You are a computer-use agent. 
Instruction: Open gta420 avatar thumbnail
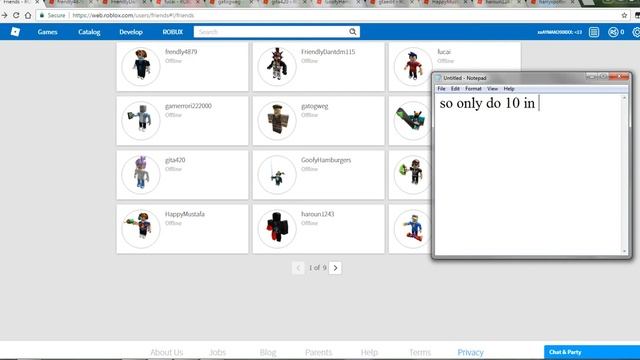click(x=141, y=174)
